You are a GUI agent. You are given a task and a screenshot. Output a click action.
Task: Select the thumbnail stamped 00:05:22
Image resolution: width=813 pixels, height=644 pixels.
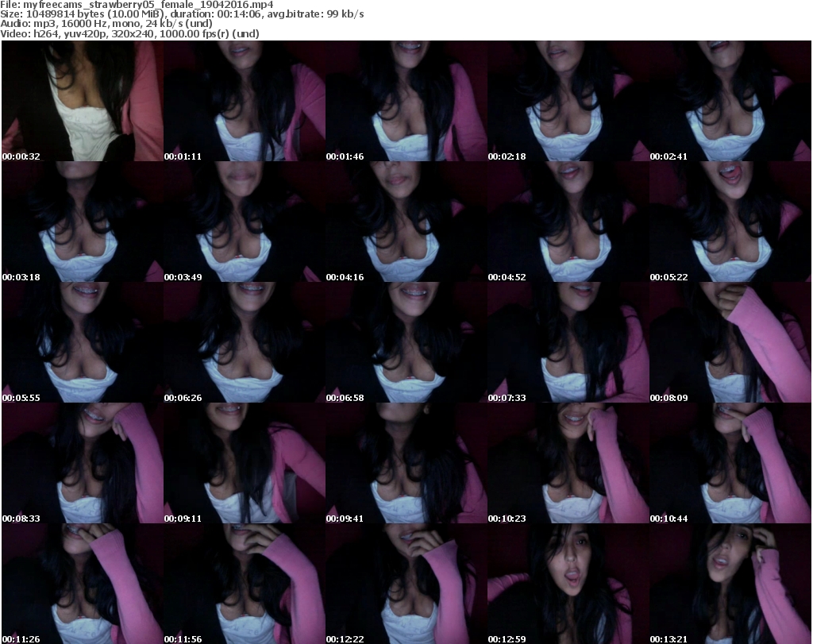point(730,222)
